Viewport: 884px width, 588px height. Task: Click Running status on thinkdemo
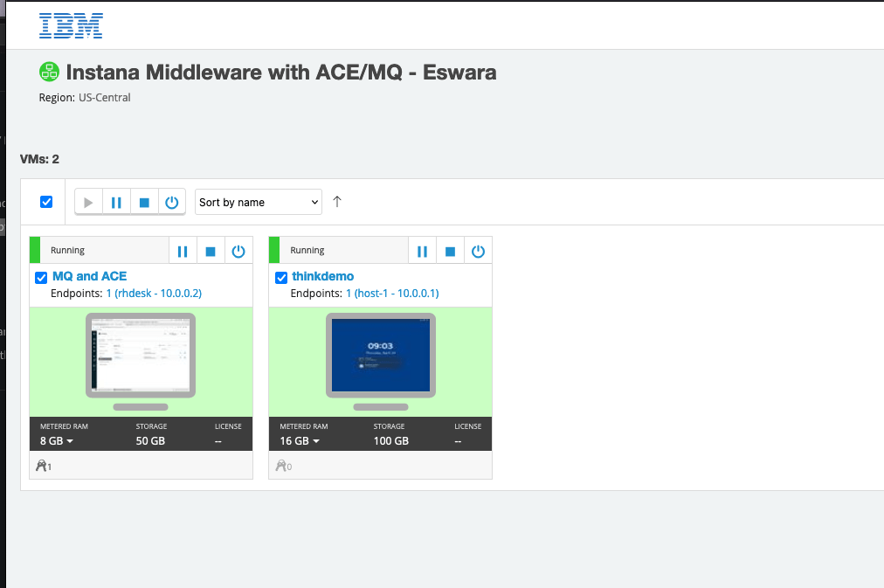click(307, 250)
